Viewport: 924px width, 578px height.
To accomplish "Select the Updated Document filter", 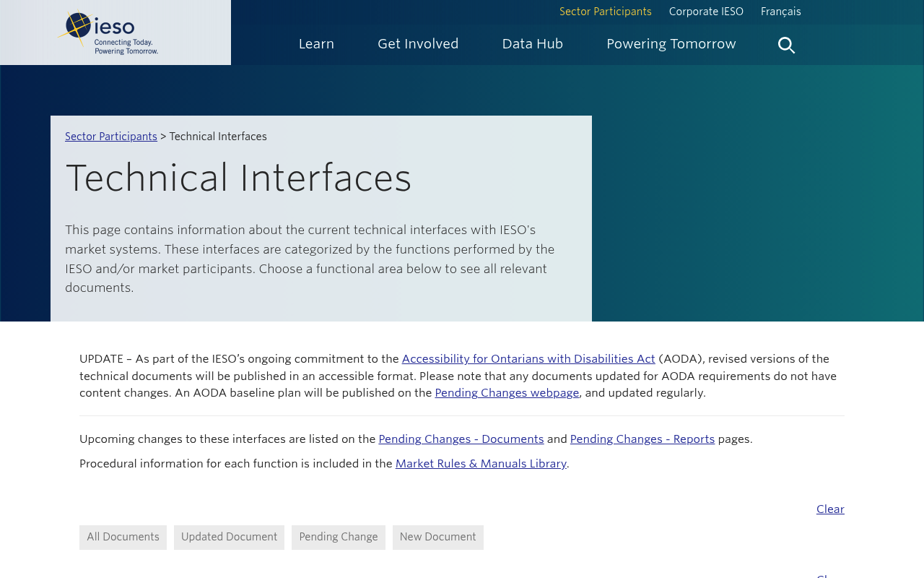I will click(x=229, y=538).
